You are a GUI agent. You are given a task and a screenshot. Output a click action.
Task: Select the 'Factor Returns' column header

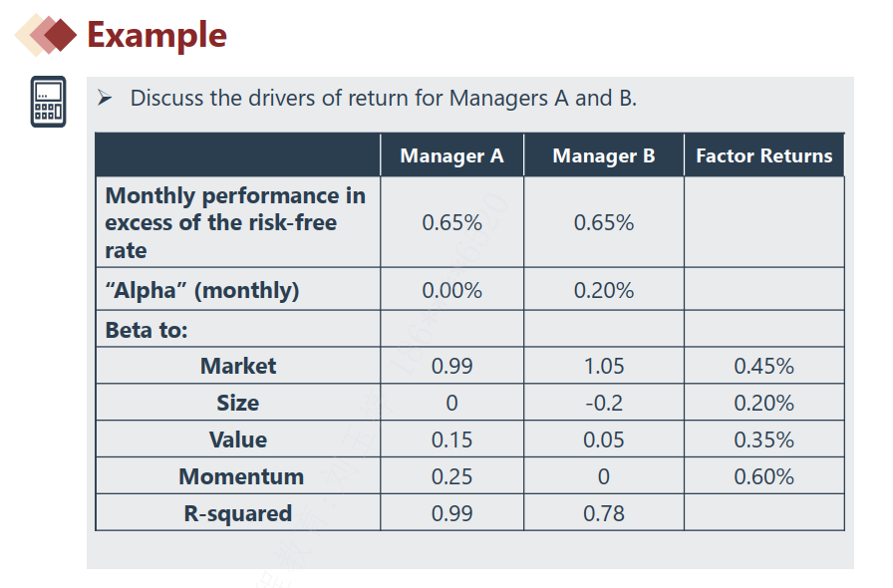(763, 155)
